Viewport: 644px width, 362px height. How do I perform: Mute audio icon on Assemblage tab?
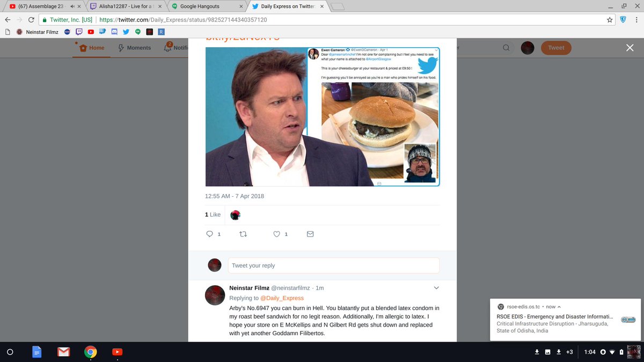point(72,6)
